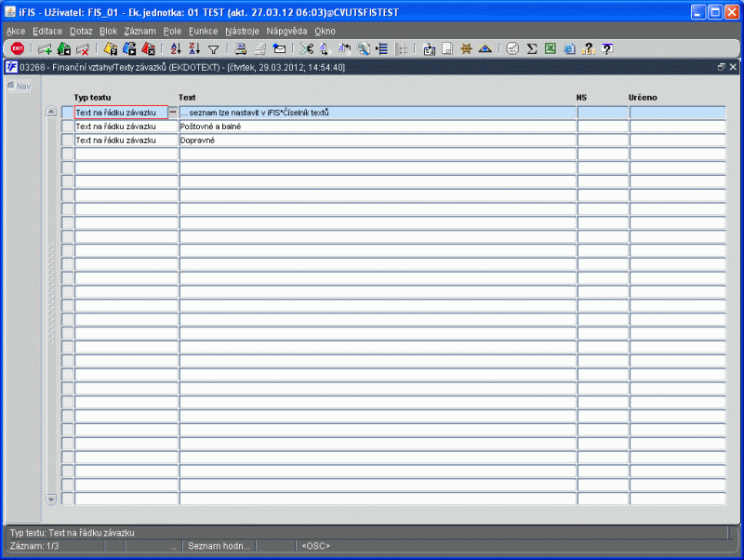This screenshot has width=744, height=560.
Task: Click the red EXIT stop-sign icon
Action: [18, 48]
